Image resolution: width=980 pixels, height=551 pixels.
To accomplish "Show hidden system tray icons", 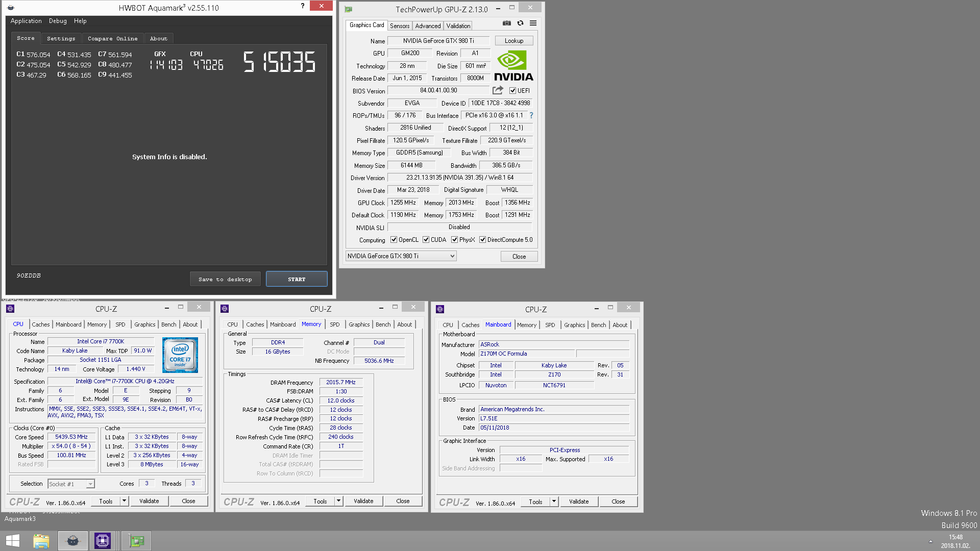I will pyautogui.click(x=930, y=541).
